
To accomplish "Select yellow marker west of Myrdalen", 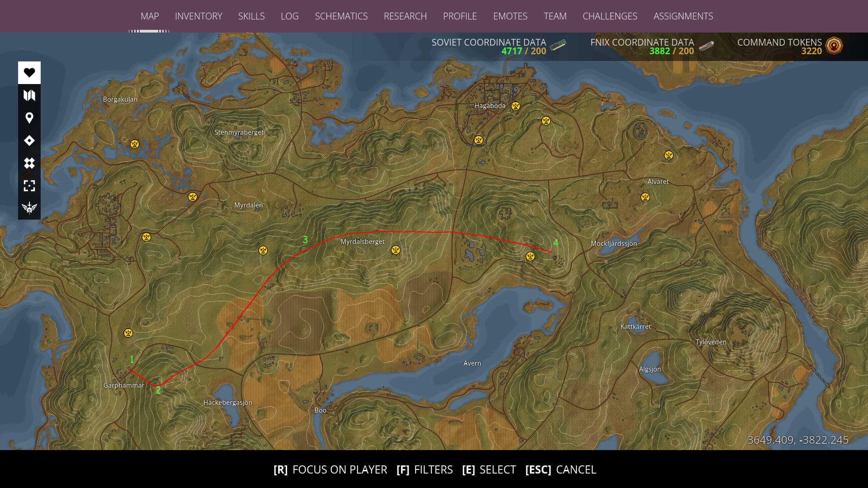I will point(193,197).
